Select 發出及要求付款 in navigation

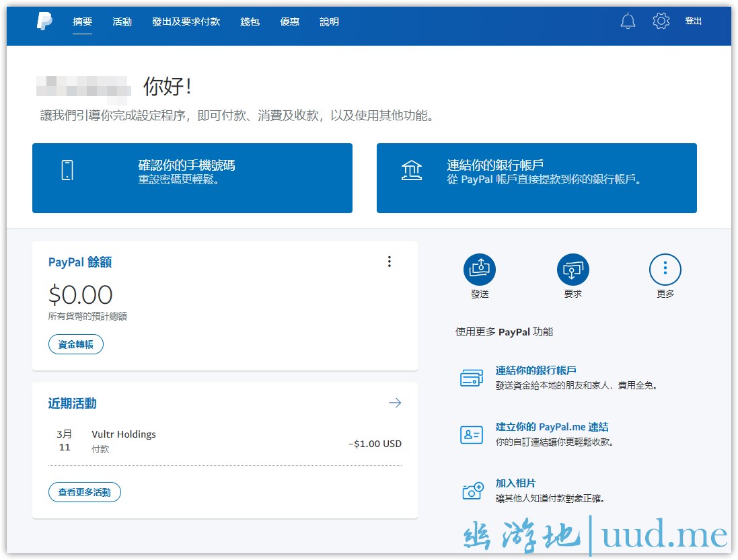(x=186, y=22)
